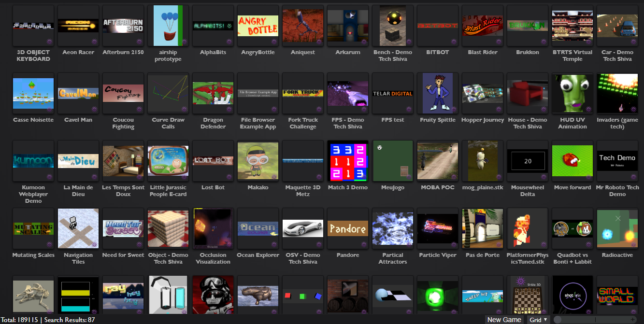644x324 pixels.
Task: Select the Blast Rider game icon
Action: pos(482,26)
